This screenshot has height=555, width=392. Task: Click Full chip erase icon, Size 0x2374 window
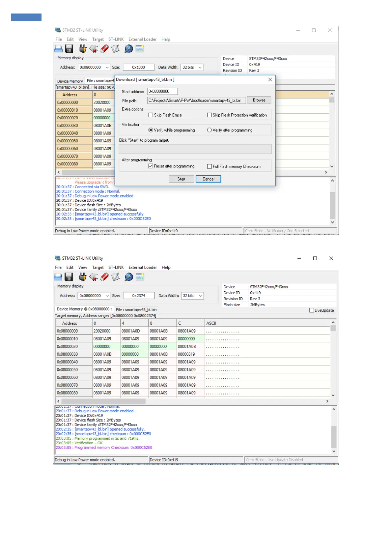[x=104, y=277]
